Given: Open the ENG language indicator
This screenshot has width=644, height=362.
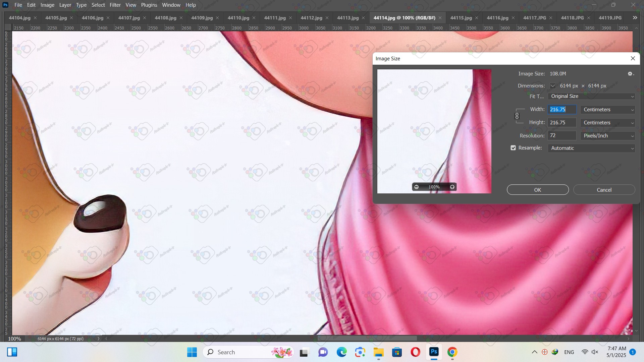Looking at the screenshot, I should [569, 352].
